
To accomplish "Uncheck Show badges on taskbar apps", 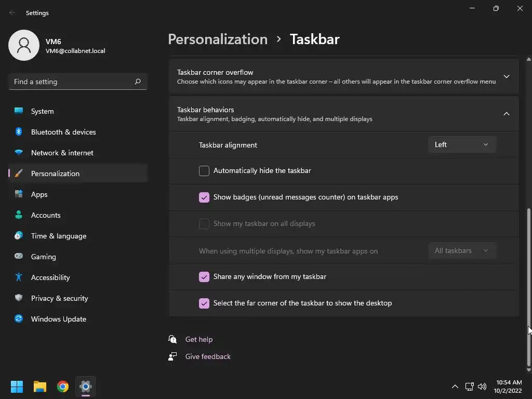I will tap(204, 197).
